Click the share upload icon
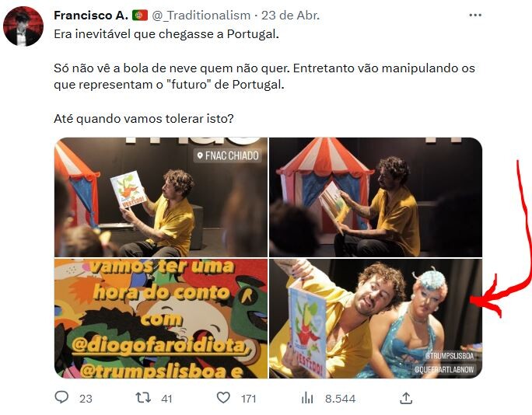 [406, 398]
